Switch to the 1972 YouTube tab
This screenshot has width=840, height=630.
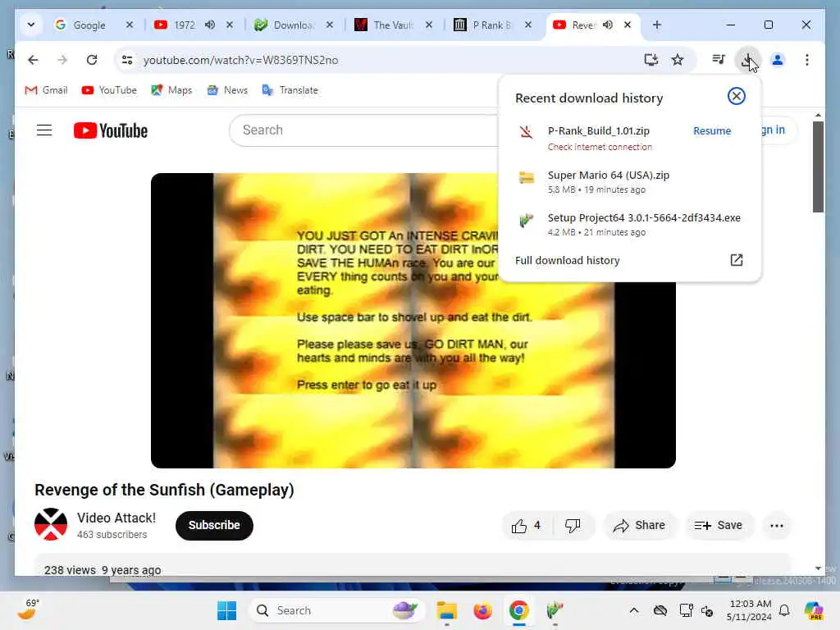(185, 25)
